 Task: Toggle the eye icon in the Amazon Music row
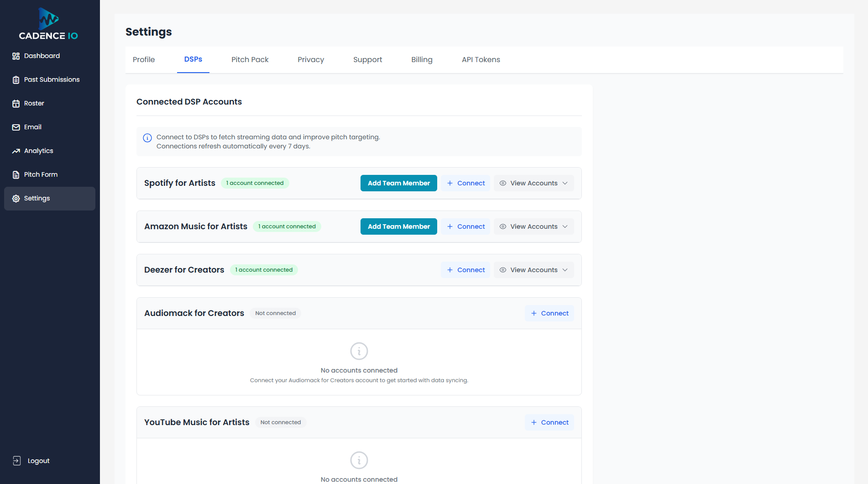[x=503, y=226]
